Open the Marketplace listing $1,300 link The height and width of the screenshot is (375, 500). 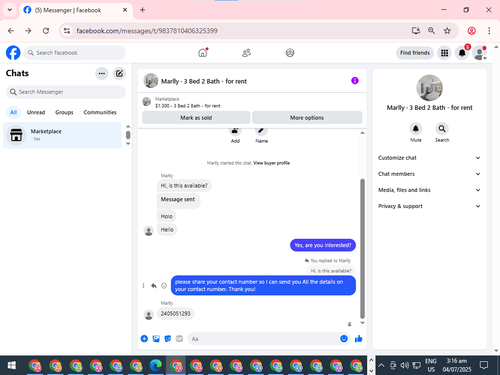[x=188, y=106]
